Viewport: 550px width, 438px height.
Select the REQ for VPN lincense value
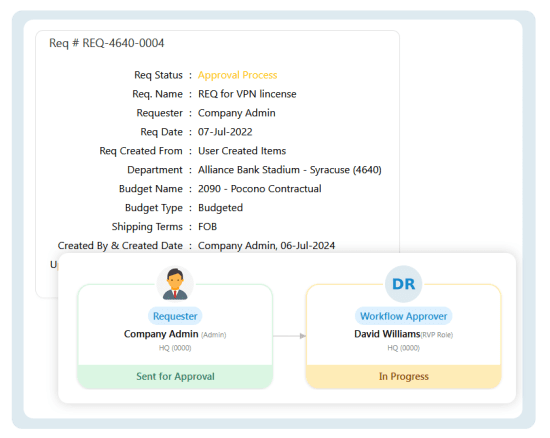(x=247, y=94)
